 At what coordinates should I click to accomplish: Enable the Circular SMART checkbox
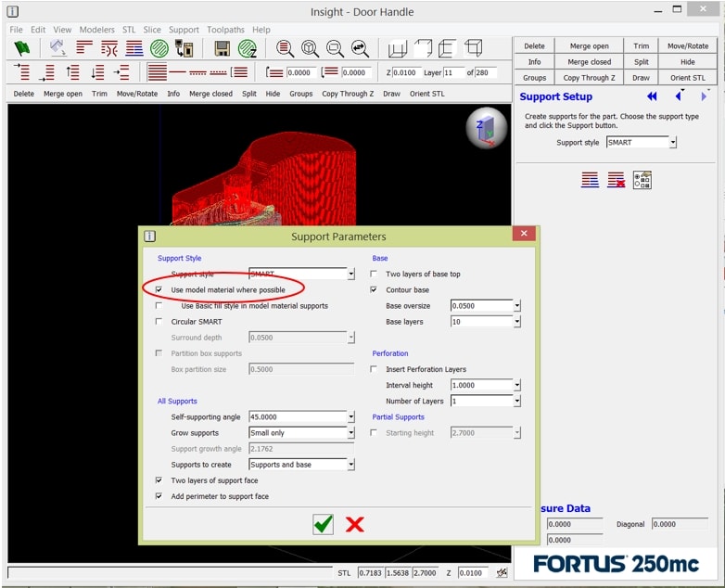click(x=160, y=322)
